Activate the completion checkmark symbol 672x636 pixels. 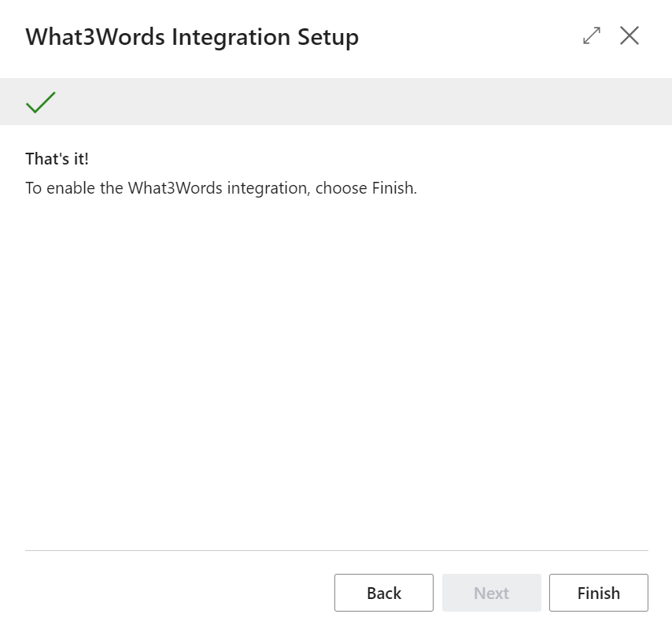(40, 101)
